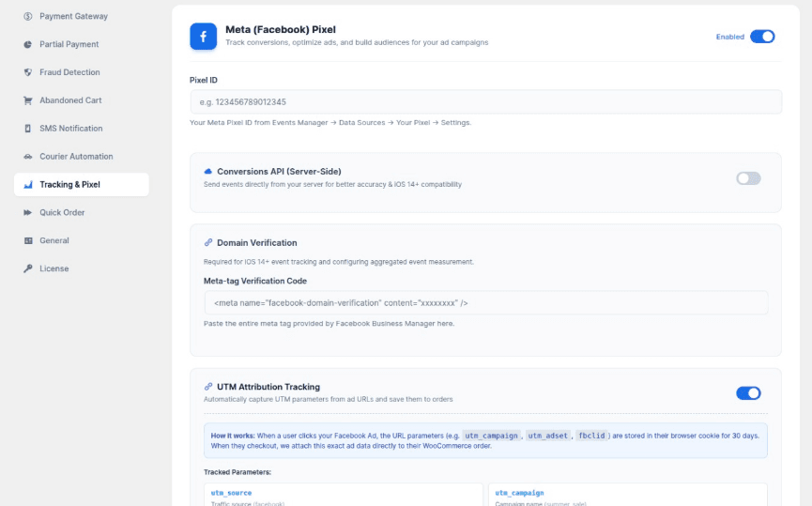
Task: Click the Enabled status label
Action: pos(729,37)
